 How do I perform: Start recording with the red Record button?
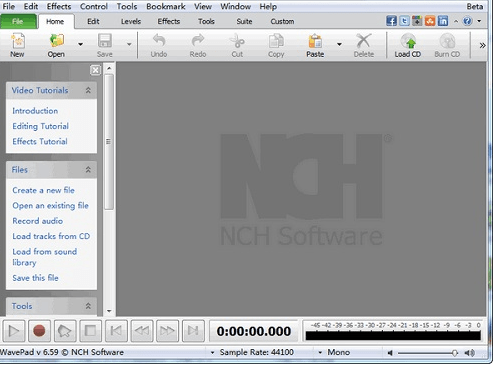pos(39,331)
